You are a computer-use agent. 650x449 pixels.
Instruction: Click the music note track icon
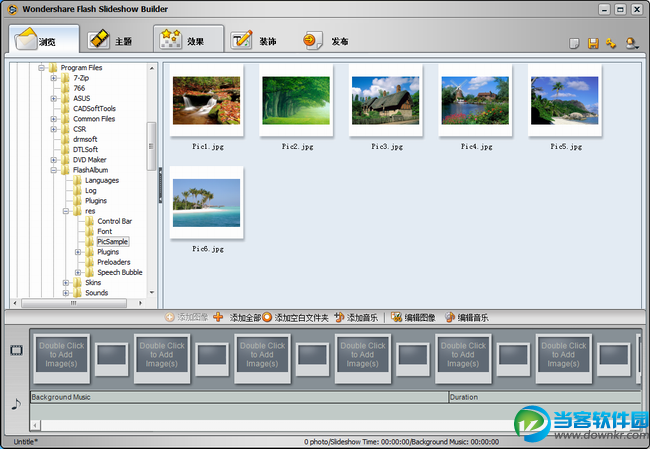[x=15, y=404]
